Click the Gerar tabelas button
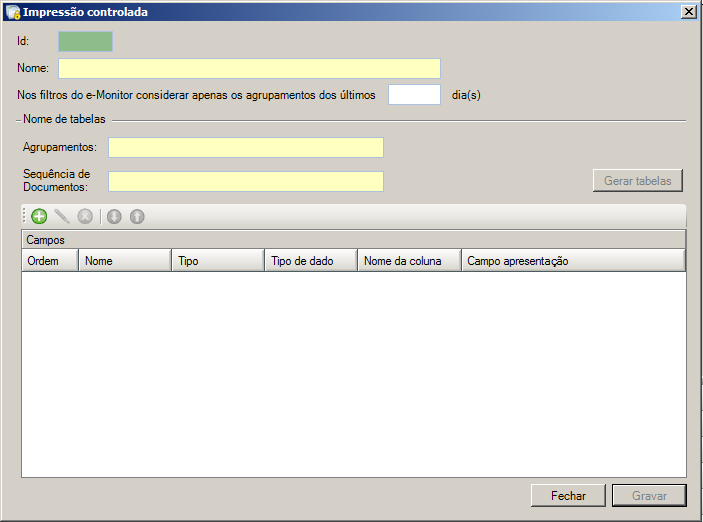Viewport: 703px width, 522px height. (x=638, y=181)
